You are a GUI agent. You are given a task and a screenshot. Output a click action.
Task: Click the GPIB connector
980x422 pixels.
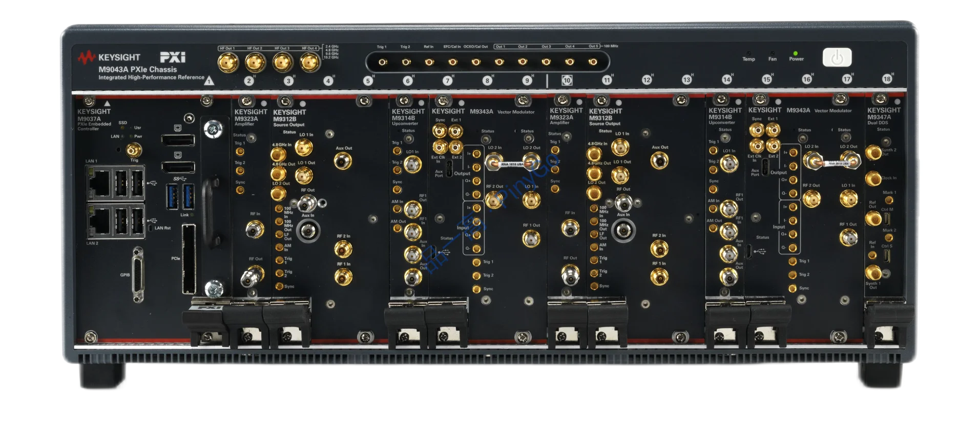(x=137, y=275)
